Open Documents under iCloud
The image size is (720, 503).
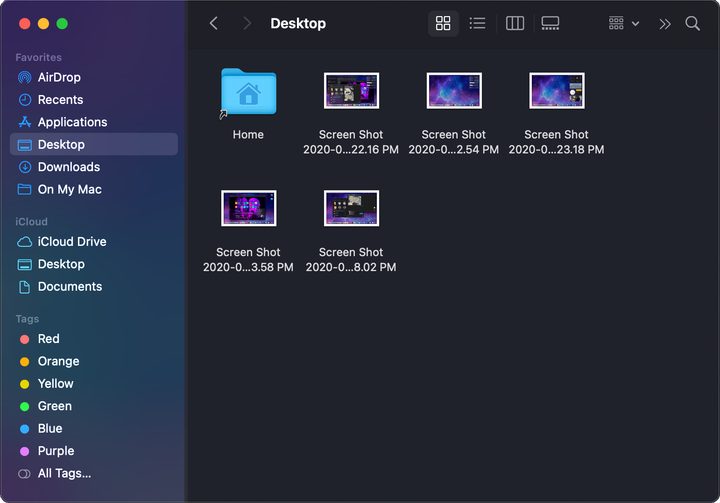point(94,287)
